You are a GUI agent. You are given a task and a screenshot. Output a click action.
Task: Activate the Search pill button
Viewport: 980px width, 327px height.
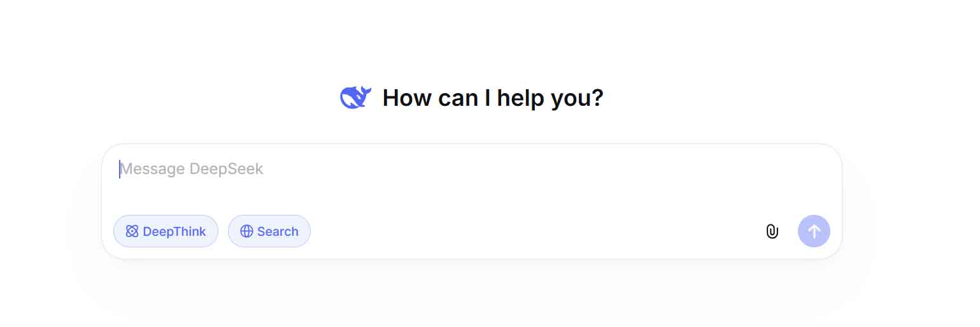(x=269, y=231)
